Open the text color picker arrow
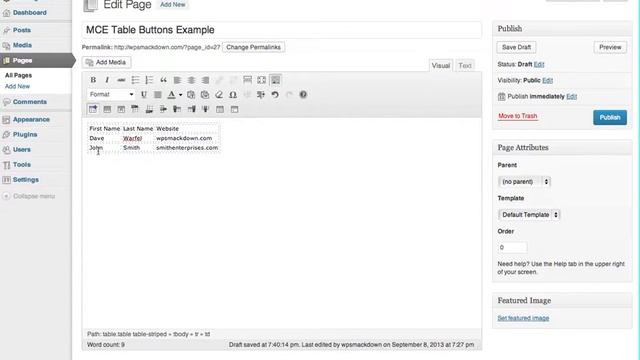The image size is (640, 360). [x=180, y=95]
